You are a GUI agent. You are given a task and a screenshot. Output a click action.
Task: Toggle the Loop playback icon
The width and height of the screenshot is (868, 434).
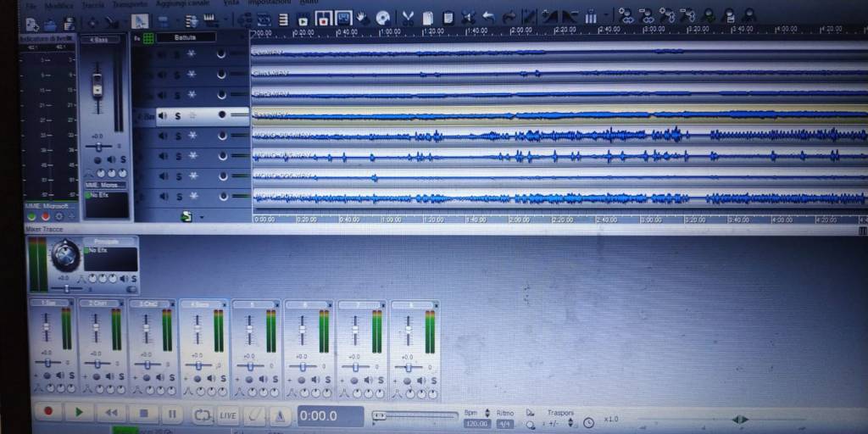203,415
